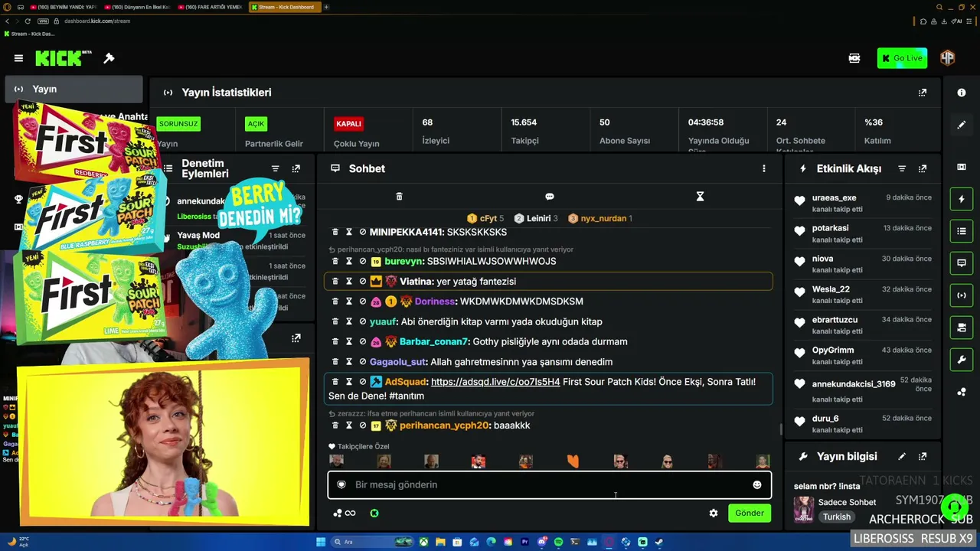Viewport: 980px width, 551px height.
Task: Click the bubbles icon in right toolbar
Action: click(x=962, y=392)
